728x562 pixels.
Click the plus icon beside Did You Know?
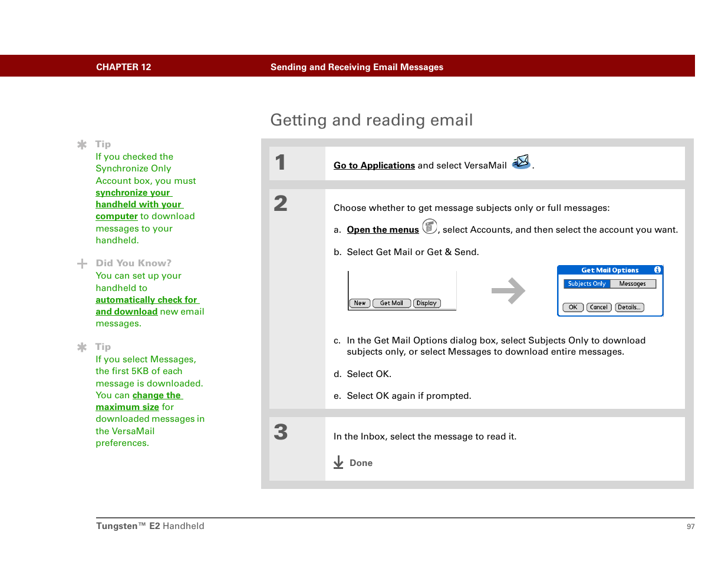click(82, 263)
